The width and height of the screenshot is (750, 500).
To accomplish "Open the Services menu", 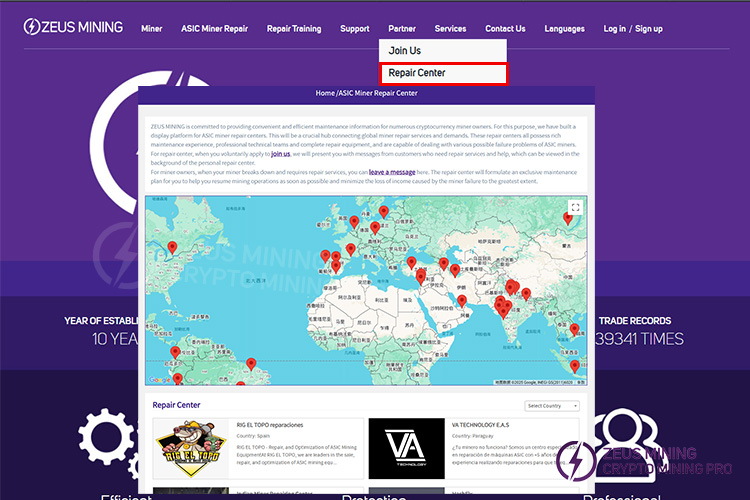I will (450, 29).
